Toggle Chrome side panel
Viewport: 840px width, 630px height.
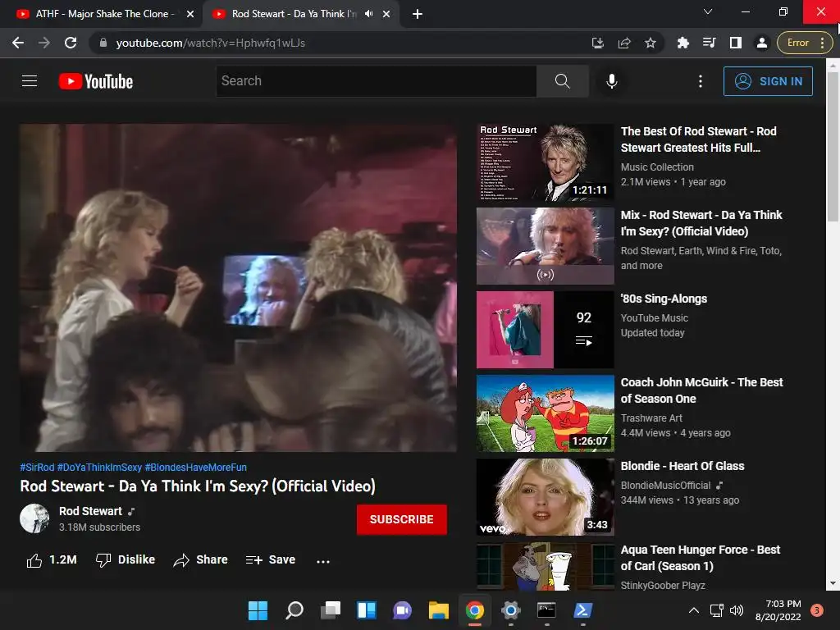tap(736, 43)
